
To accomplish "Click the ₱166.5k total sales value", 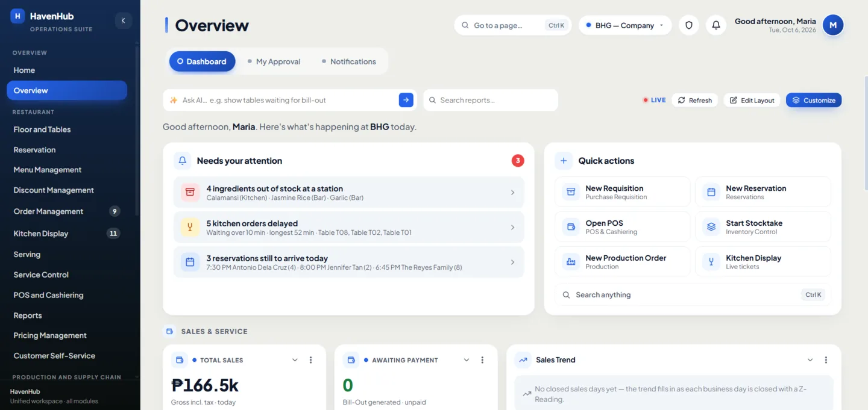I will coord(205,385).
